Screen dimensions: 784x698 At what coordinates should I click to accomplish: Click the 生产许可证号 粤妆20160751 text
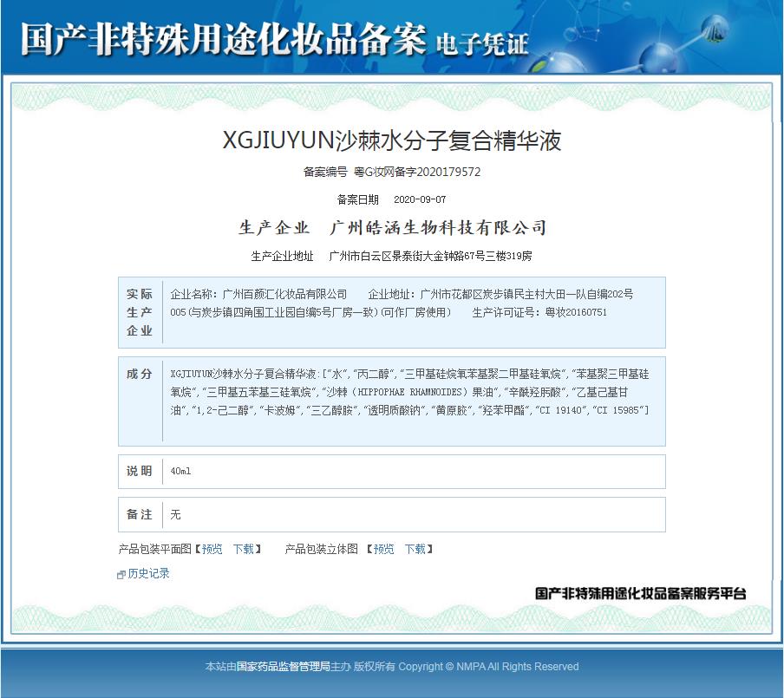point(539,312)
